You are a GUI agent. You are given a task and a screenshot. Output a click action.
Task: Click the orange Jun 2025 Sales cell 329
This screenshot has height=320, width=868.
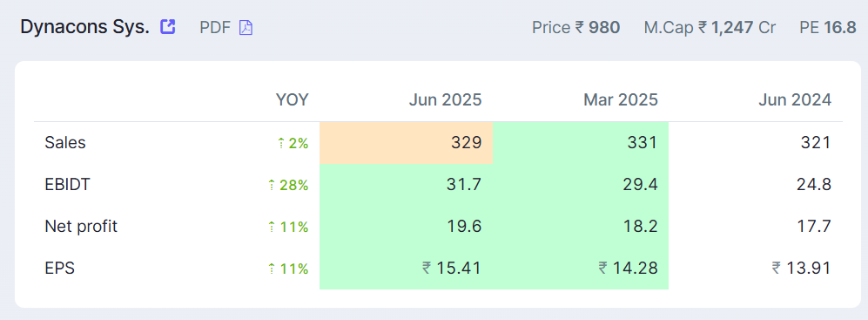click(406, 143)
